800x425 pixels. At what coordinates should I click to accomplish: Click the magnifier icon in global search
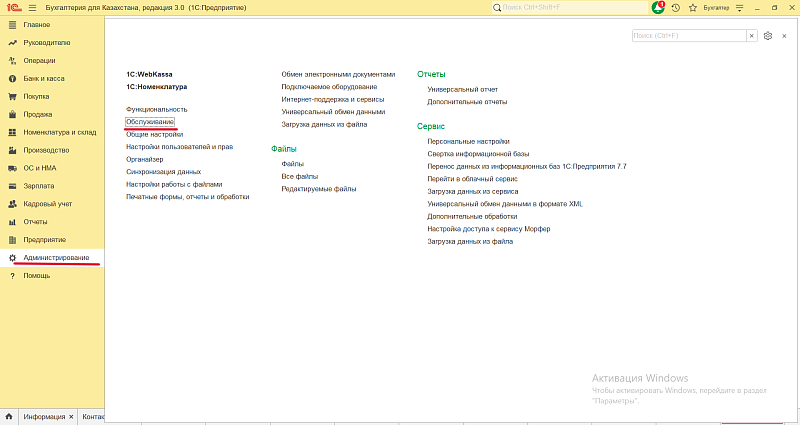pyautogui.click(x=497, y=8)
